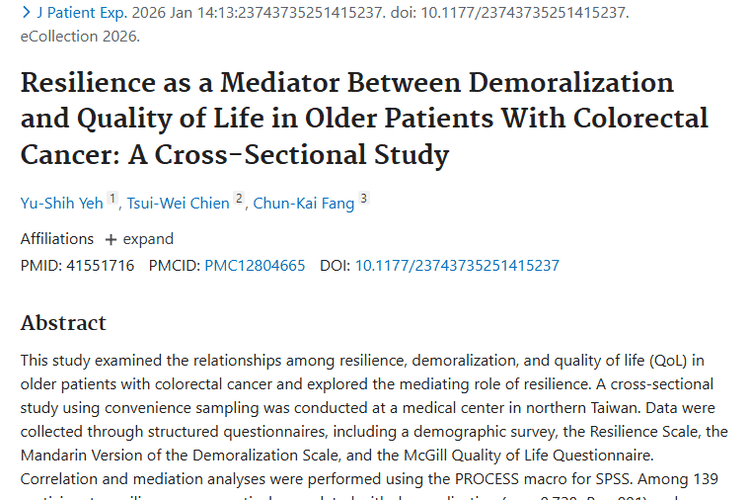750x500 pixels.
Task: Click the article title heading
Action: pyautogui.click(x=364, y=118)
